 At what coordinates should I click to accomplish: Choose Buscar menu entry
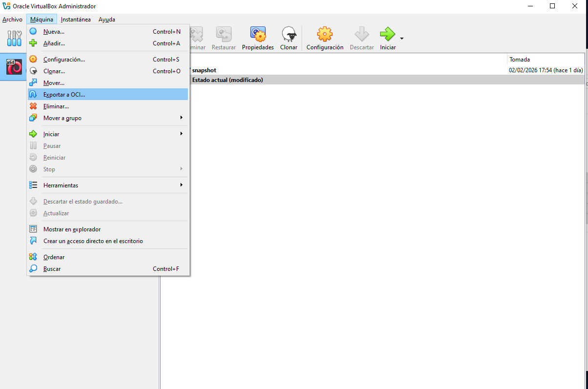(x=108, y=268)
